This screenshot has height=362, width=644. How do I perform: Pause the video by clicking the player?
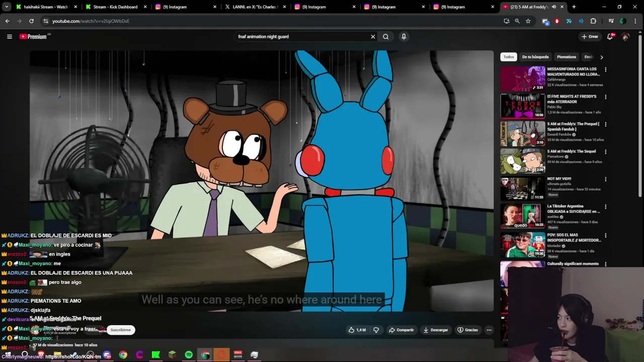[262, 181]
